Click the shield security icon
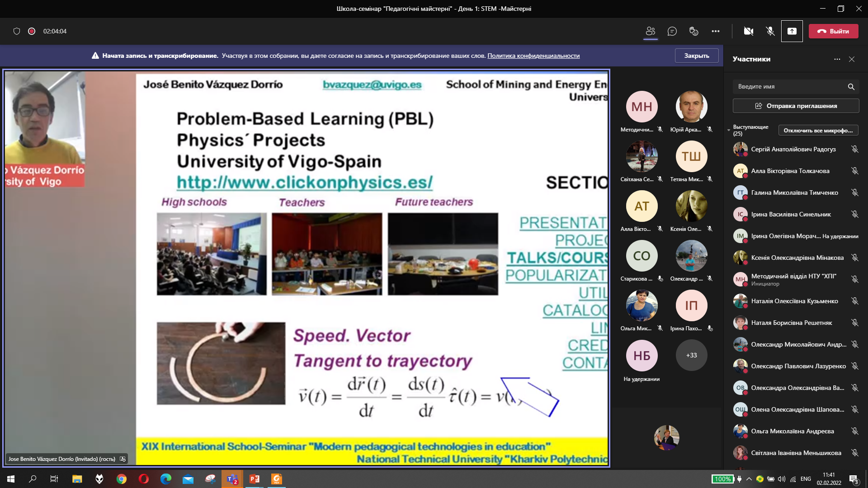 (x=17, y=31)
